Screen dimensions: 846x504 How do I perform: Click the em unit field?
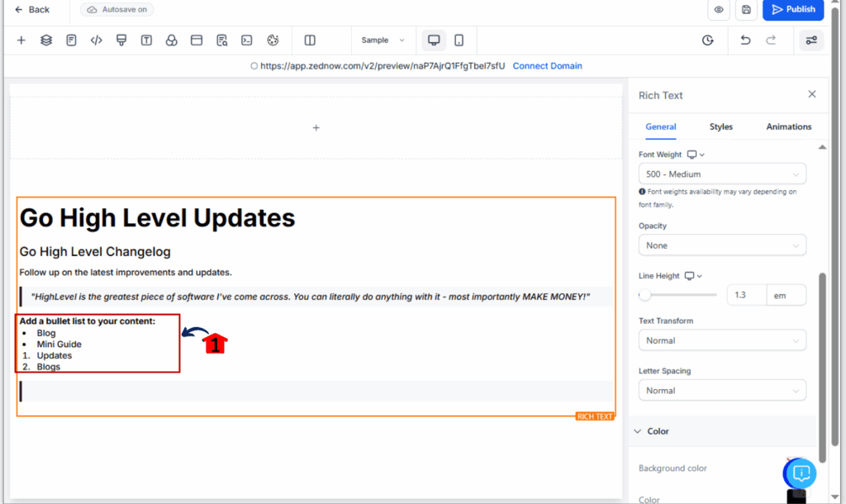click(787, 295)
